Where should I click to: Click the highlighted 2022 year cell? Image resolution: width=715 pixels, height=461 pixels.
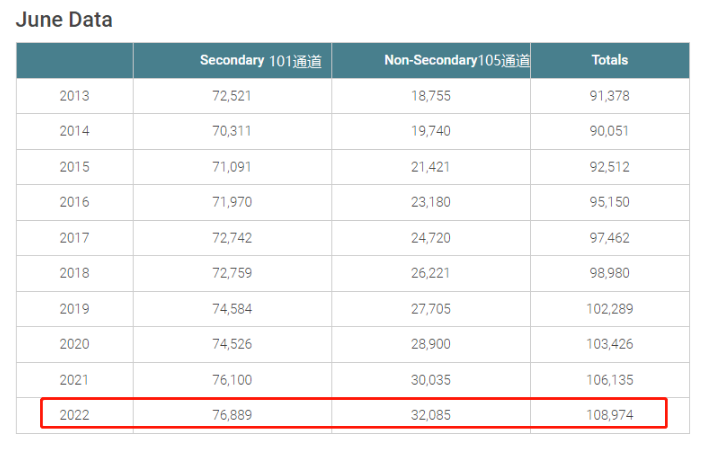click(x=75, y=414)
